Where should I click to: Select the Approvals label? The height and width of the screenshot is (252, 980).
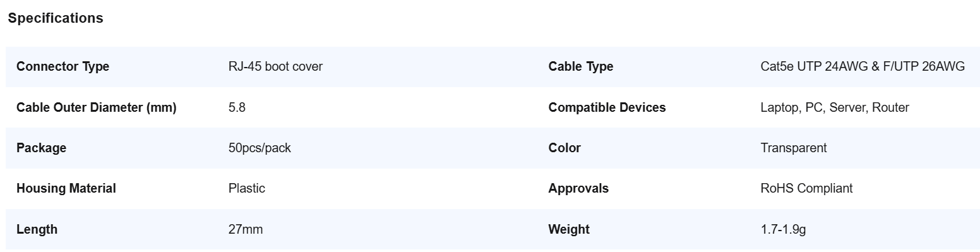[x=578, y=188]
